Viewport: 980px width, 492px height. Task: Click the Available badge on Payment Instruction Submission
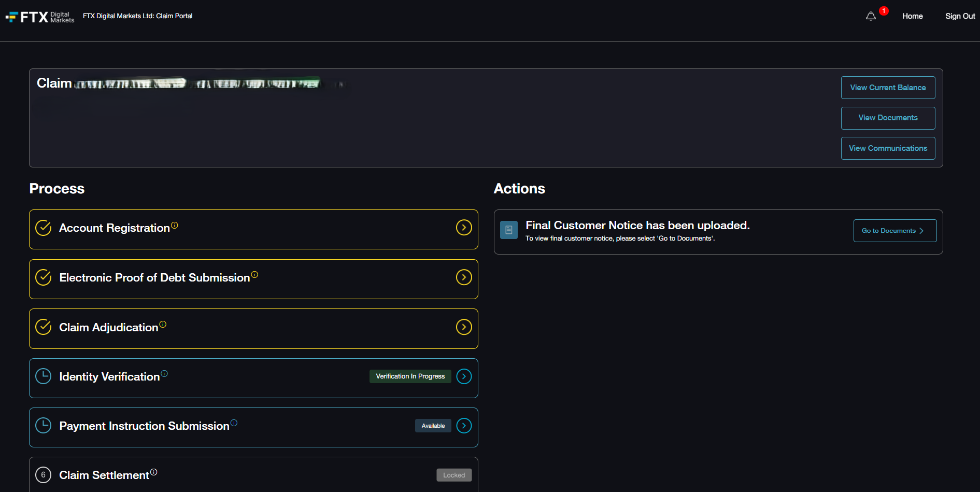433,425
